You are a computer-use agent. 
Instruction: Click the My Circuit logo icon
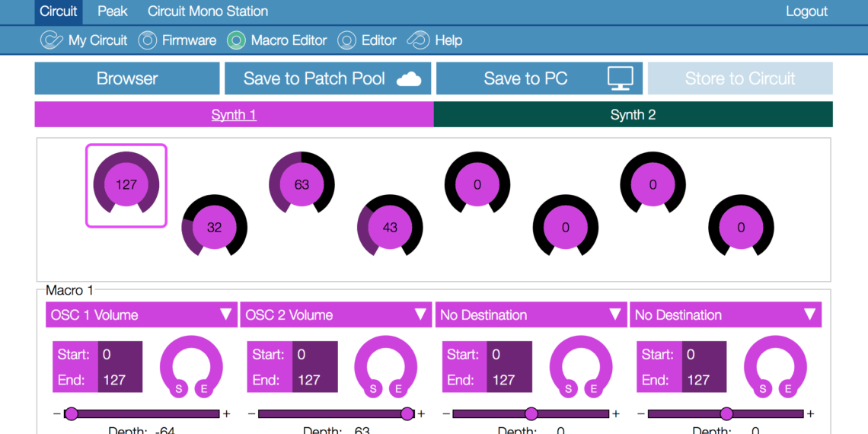(x=51, y=40)
